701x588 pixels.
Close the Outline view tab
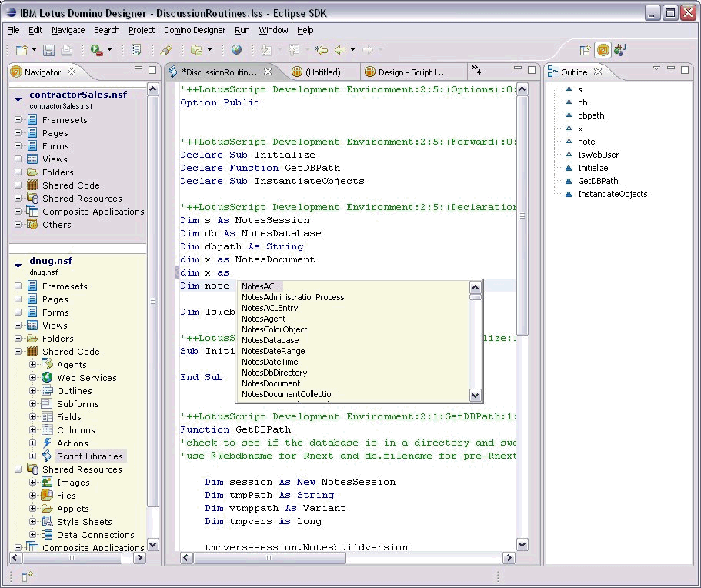tap(598, 72)
